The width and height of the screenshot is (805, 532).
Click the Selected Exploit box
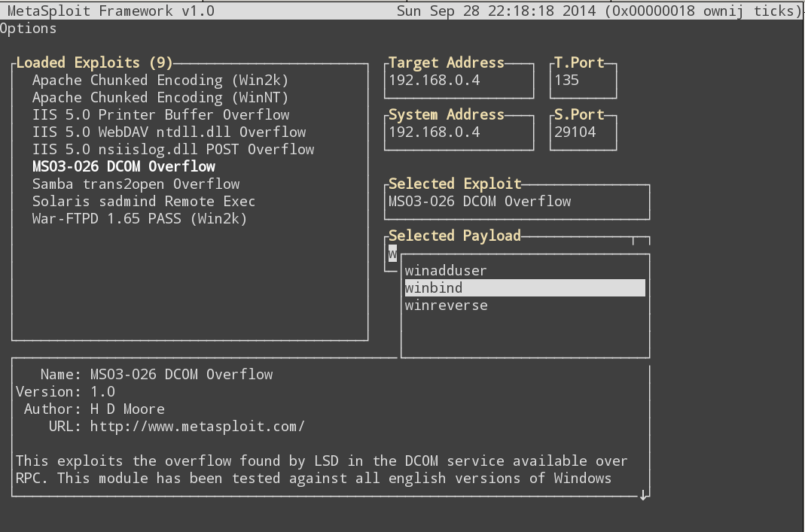517,202
